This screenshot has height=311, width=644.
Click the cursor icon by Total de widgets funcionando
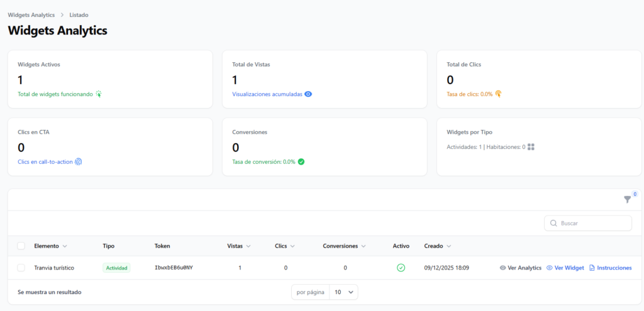[x=98, y=94]
